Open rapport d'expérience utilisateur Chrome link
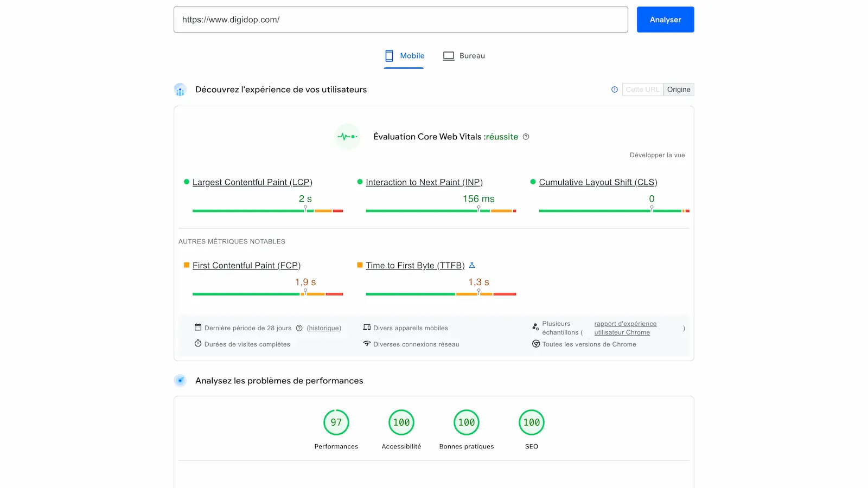Viewport: 868px width, 488px height. click(x=625, y=328)
